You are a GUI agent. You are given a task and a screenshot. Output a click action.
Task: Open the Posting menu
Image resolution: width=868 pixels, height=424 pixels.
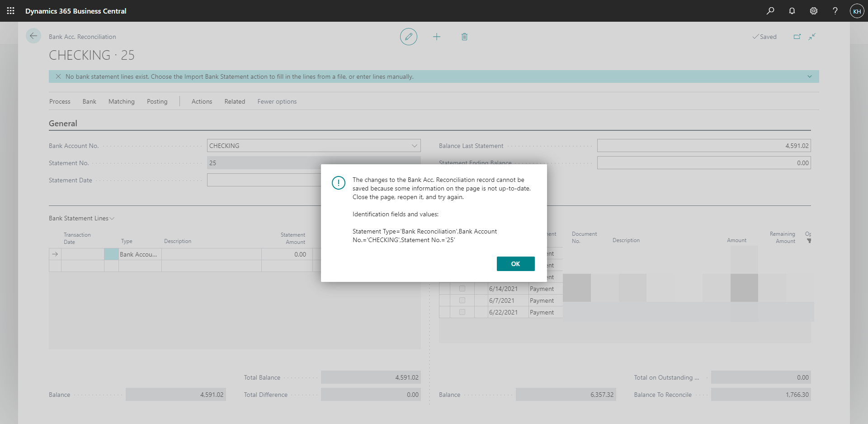tap(157, 101)
